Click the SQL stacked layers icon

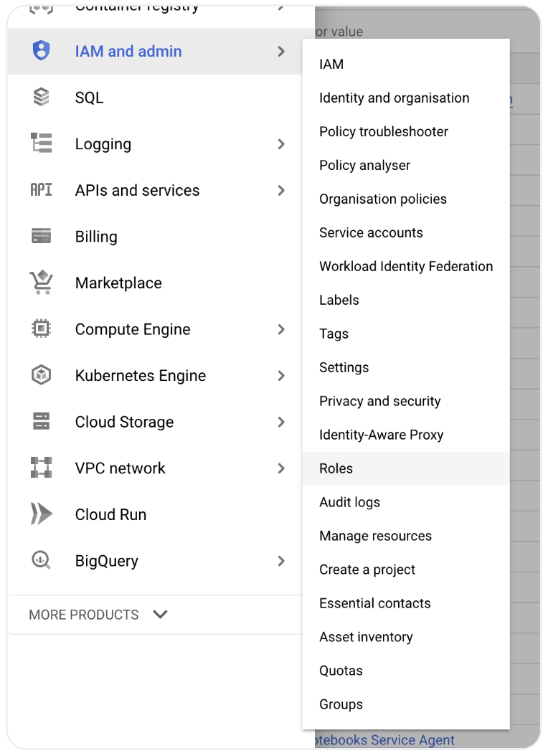pyautogui.click(x=41, y=97)
